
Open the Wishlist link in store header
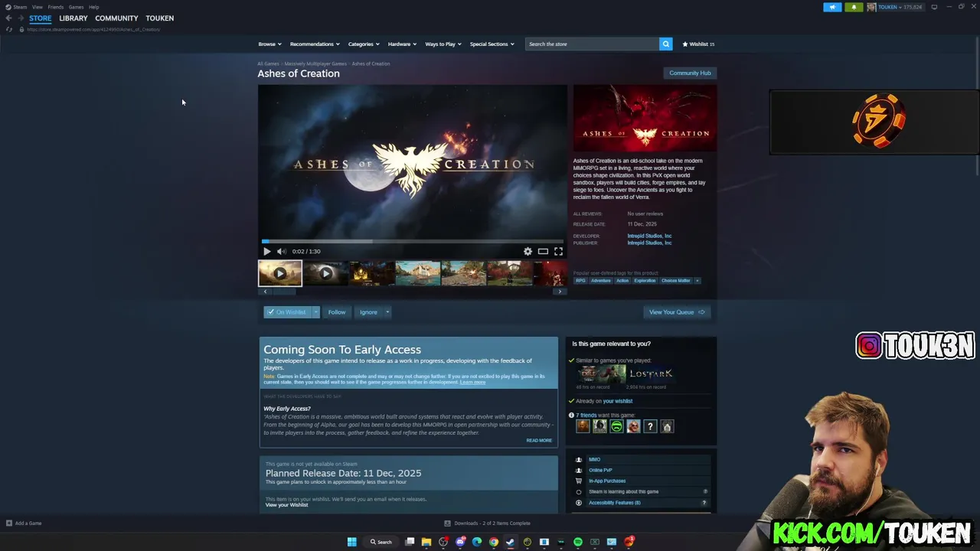(698, 44)
